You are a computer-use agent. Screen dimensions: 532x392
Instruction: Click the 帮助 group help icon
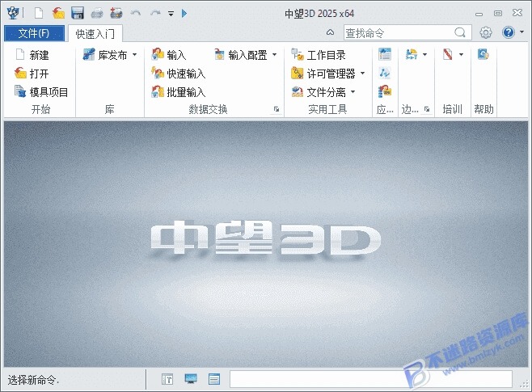pos(483,54)
